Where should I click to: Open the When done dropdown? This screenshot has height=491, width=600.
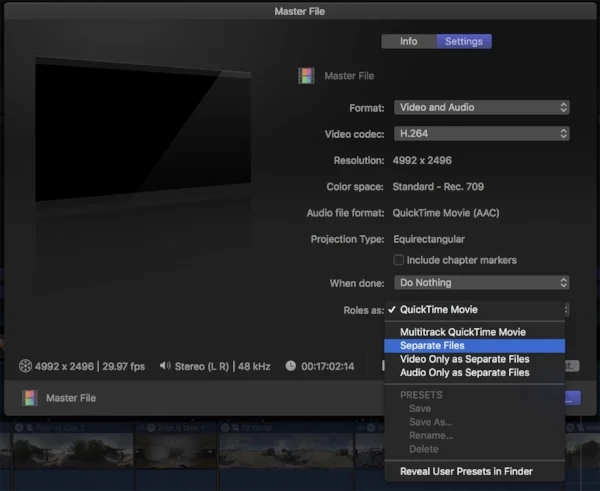[482, 283]
